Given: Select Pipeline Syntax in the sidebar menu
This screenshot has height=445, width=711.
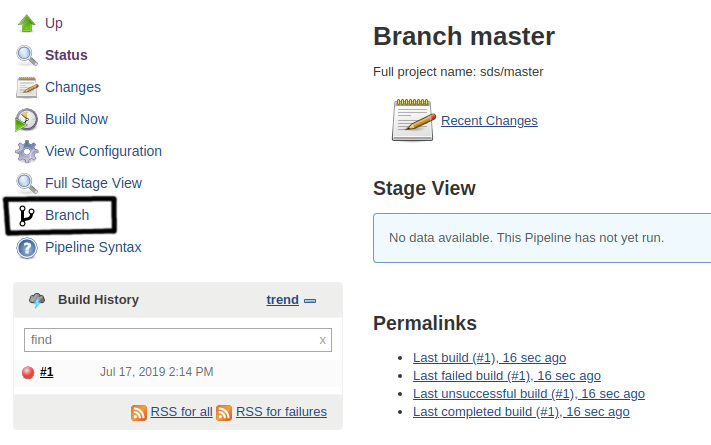Looking at the screenshot, I should [93, 247].
